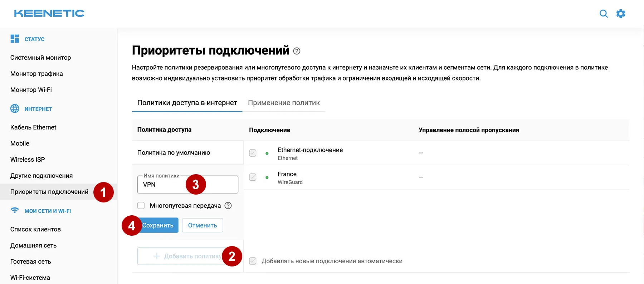The height and width of the screenshot is (284, 644).
Task: Open Монитор трафика page
Action: pyautogui.click(x=36, y=74)
